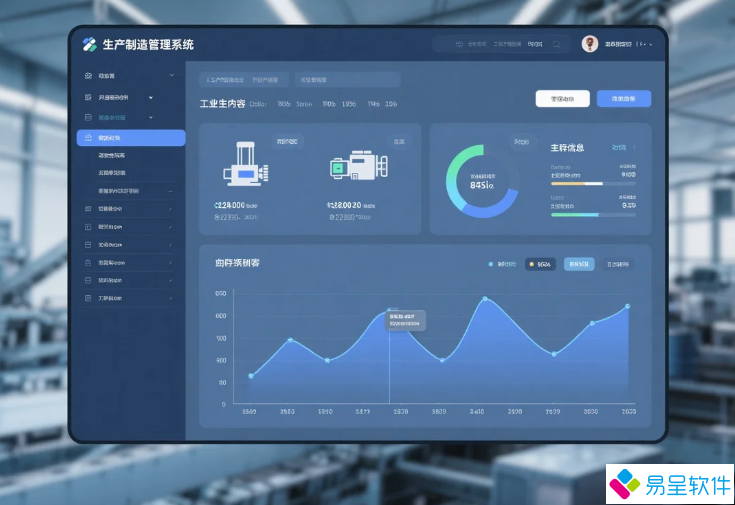The width and height of the screenshot is (735, 505).
Task: Select the highlighted blue sidebar menu item
Action: coord(130,138)
